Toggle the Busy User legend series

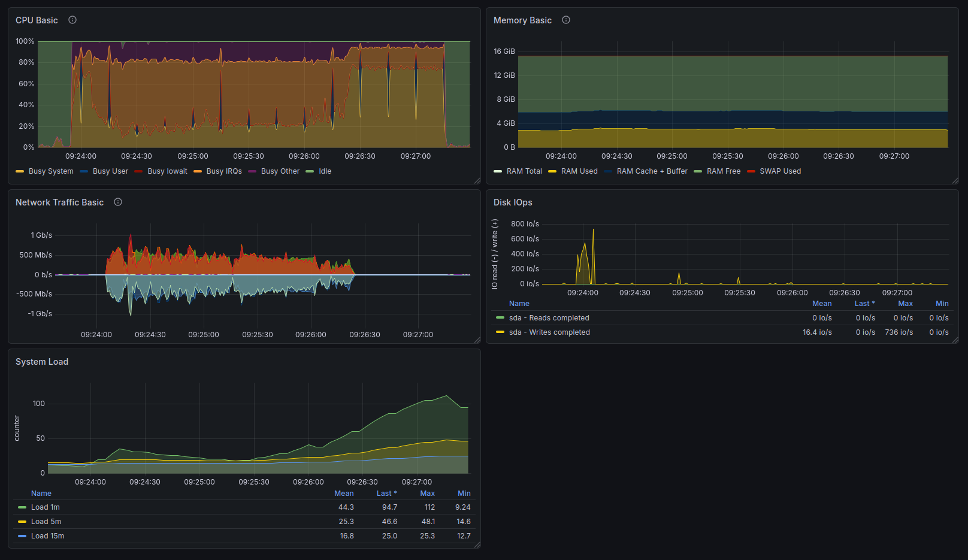(x=110, y=171)
